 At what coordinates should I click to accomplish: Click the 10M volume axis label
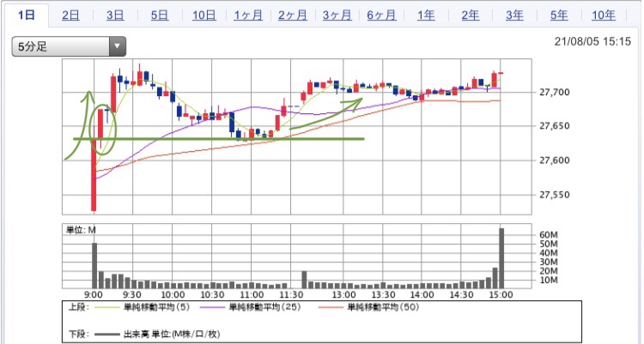tap(549, 281)
